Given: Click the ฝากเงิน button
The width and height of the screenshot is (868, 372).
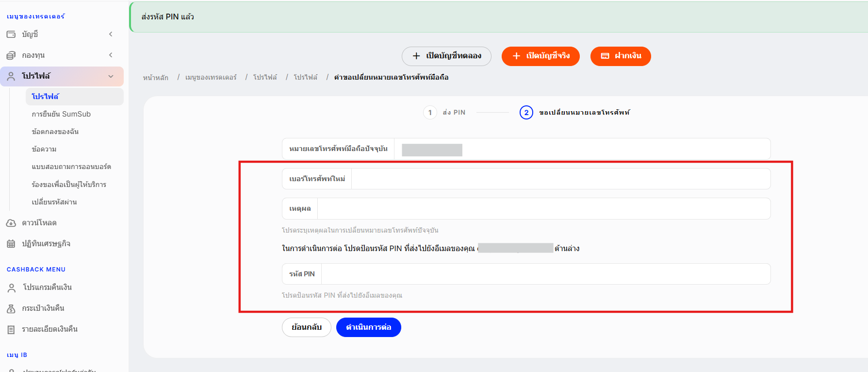Looking at the screenshot, I should [x=621, y=56].
